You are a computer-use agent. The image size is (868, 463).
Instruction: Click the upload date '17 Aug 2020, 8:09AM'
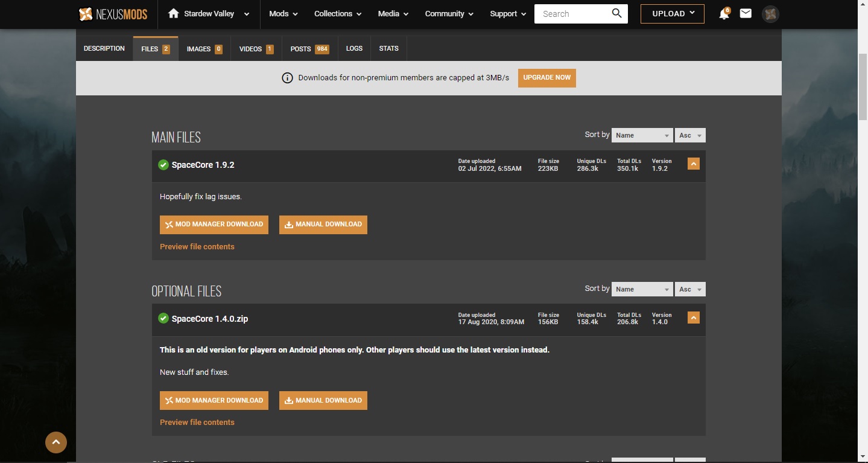[x=492, y=322]
